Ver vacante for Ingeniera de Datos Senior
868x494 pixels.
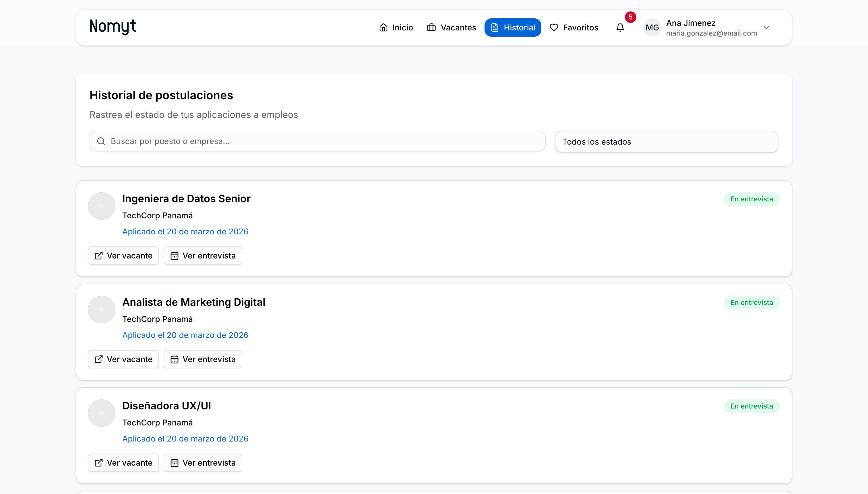pos(123,256)
